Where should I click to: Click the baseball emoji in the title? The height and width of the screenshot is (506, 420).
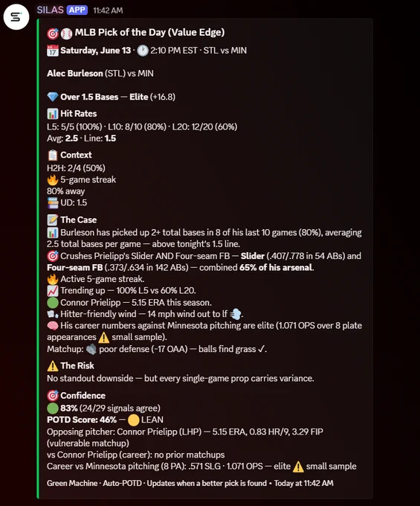pyautogui.click(x=66, y=33)
